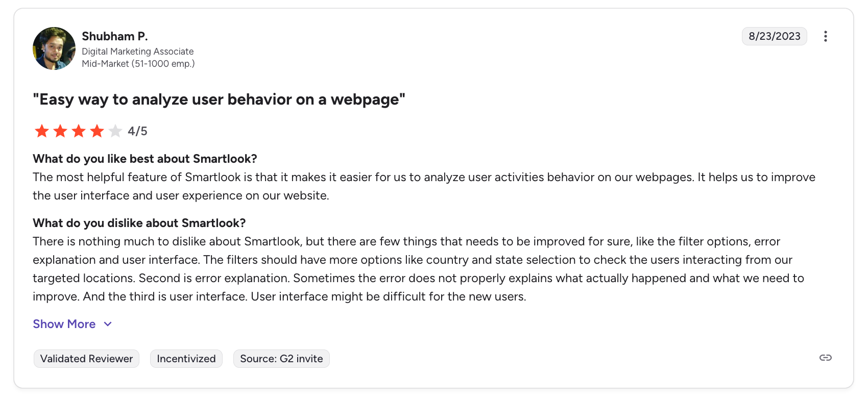The height and width of the screenshot is (401, 868).
Task: Expand review with Show More link
Action: 64,324
